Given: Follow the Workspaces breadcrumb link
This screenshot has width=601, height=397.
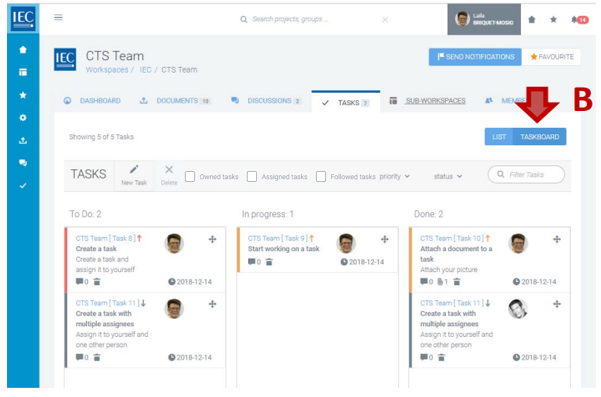Looking at the screenshot, I should pyautogui.click(x=107, y=70).
